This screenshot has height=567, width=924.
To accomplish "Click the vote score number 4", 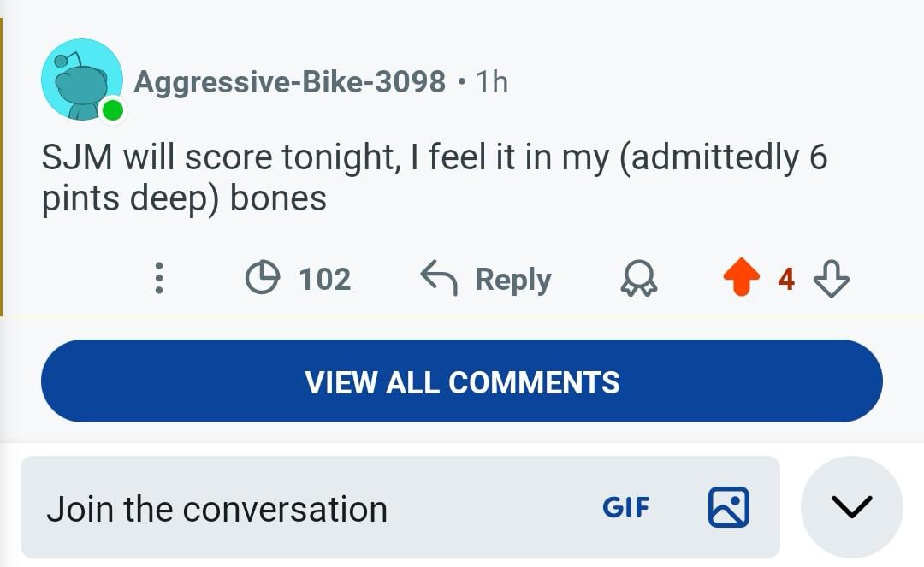I will [786, 279].
